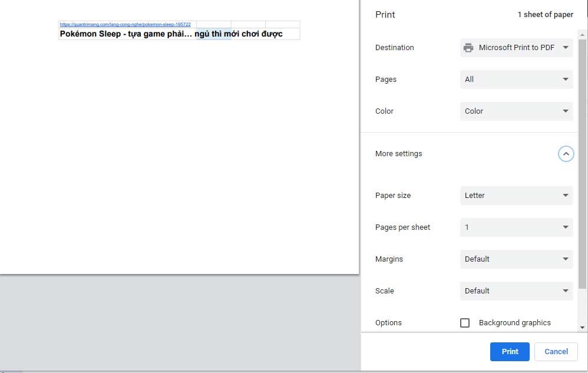Click the 'Paper size' label
Screen dimensions: 588x373
tap(393, 195)
